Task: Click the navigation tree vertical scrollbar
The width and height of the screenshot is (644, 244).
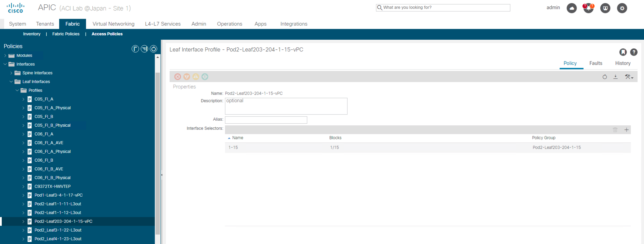Action: pos(157,153)
